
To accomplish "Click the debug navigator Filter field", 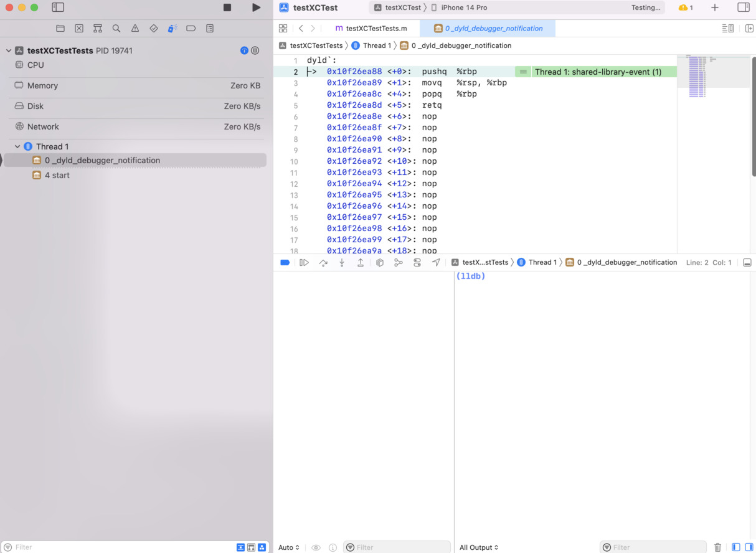I will click(x=118, y=547).
